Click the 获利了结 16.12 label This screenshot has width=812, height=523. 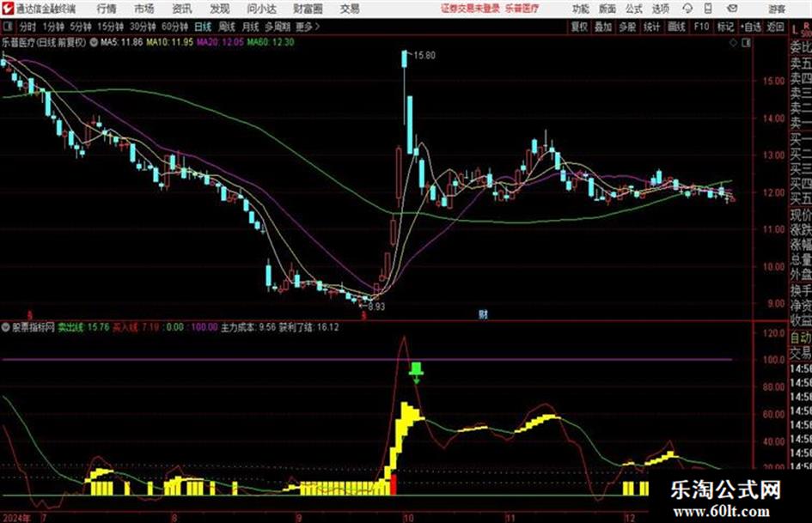(308, 327)
